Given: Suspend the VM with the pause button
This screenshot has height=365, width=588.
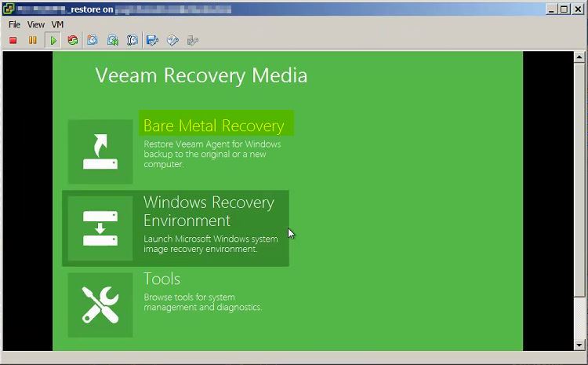Looking at the screenshot, I should [x=33, y=40].
